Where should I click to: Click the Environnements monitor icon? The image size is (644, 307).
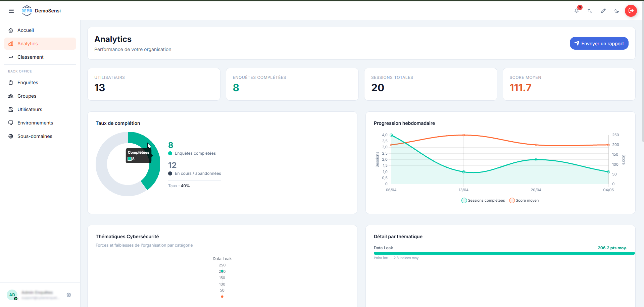tap(11, 123)
